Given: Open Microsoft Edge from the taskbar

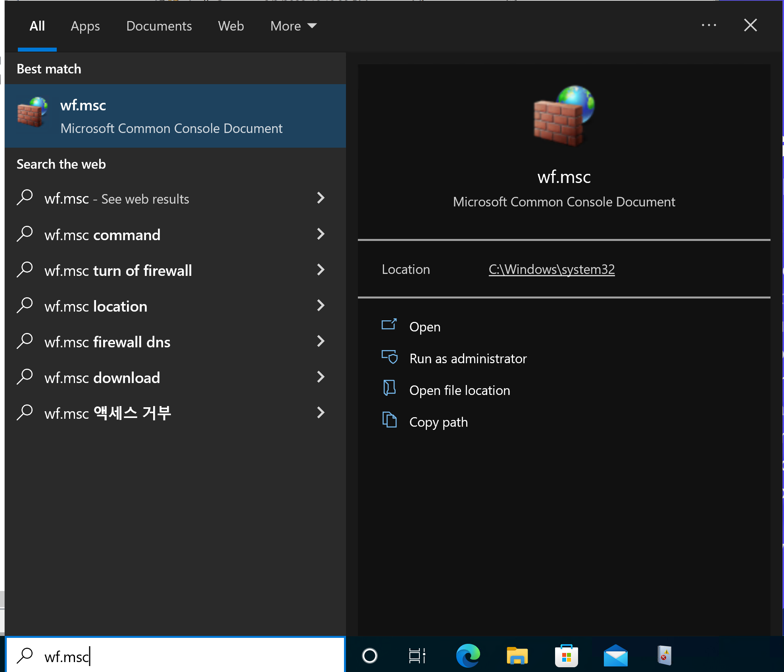Looking at the screenshot, I should click(x=468, y=656).
